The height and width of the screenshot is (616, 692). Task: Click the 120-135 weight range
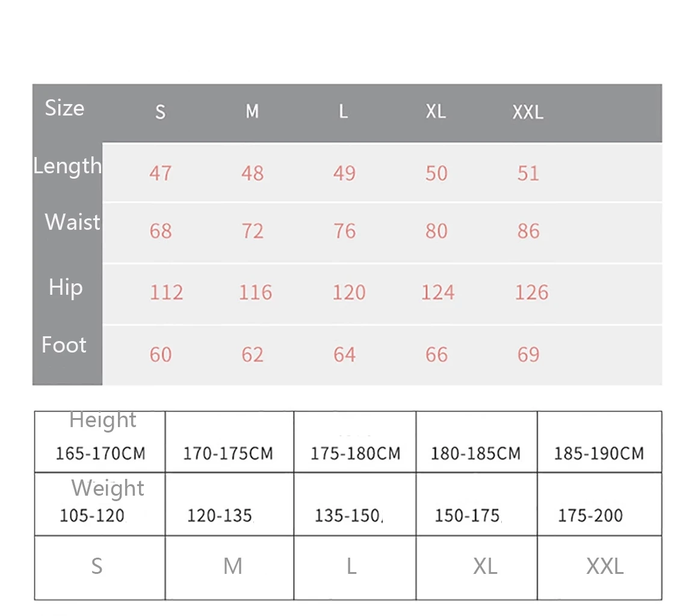[x=220, y=516]
